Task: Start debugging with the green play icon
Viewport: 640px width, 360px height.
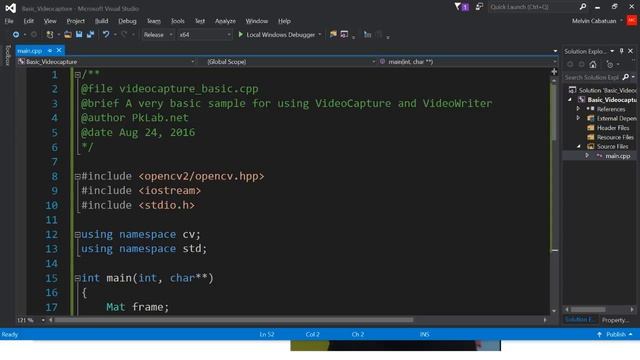Action: 240,35
